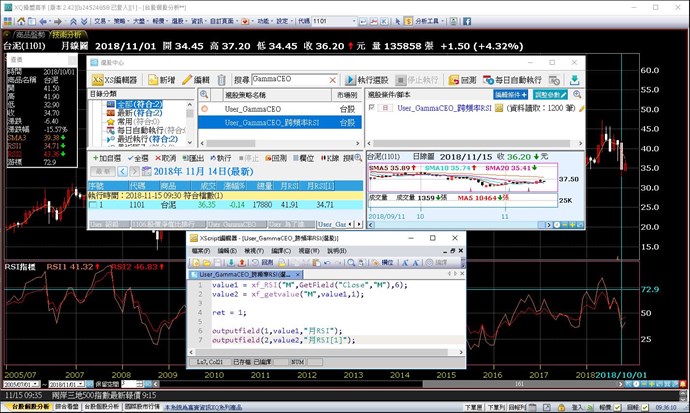Viewport: 690px width, 413px height.
Task: Tick the checkbox for stock 1101 row
Action: pos(94,204)
